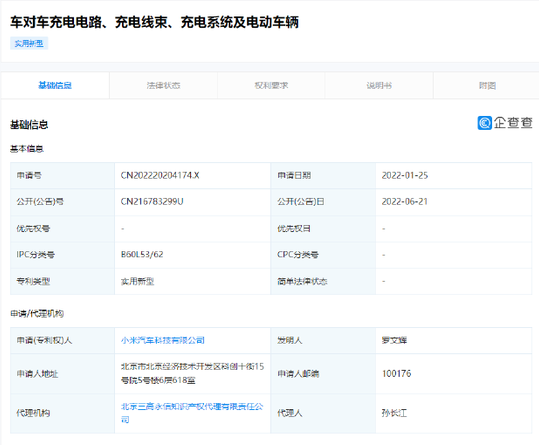Click the postal code 100176
The width and height of the screenshot is (539, 445).
point(396,374)
